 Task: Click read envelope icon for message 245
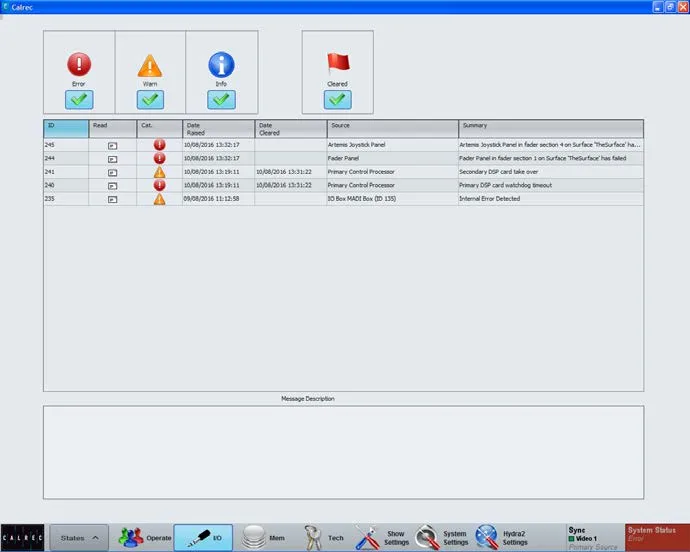(113, 146)
